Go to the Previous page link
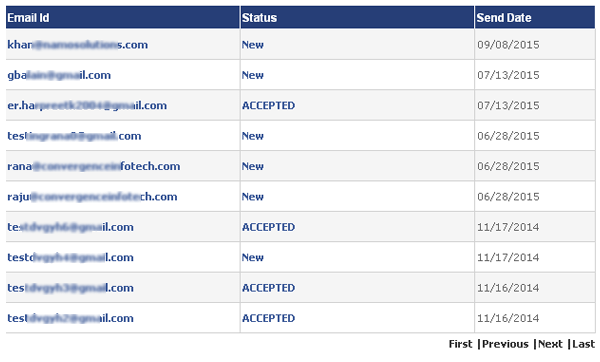Viewport: 600px width, 362px height. point(505,344)
